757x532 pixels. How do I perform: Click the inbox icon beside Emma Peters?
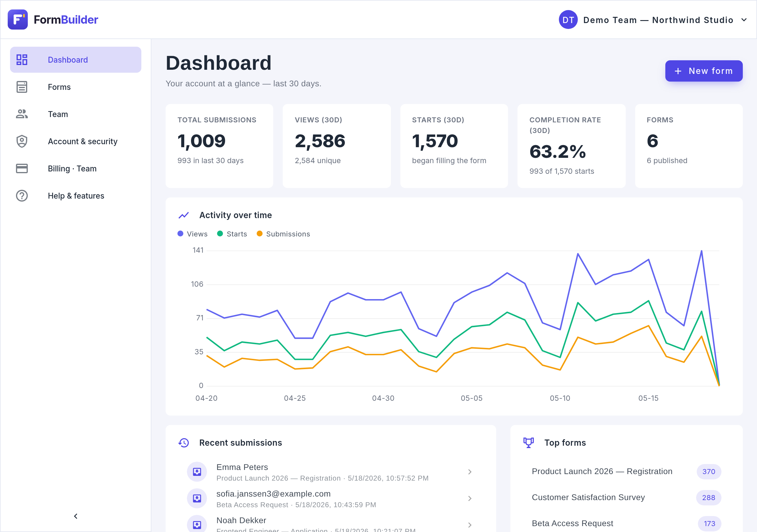(197, 472)
